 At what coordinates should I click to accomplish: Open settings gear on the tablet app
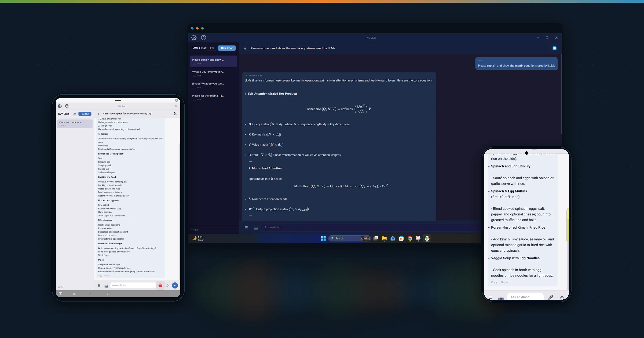[x=60, y=106]
